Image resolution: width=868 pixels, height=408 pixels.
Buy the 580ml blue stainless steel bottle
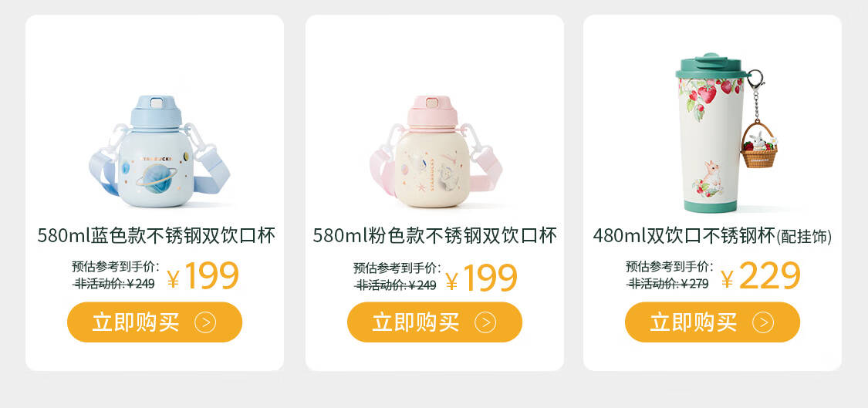tap(154, 322)
